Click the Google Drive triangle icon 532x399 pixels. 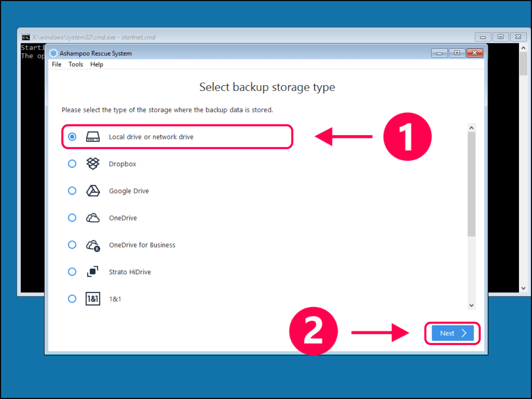pyautogui.click(x=93, y=191)
